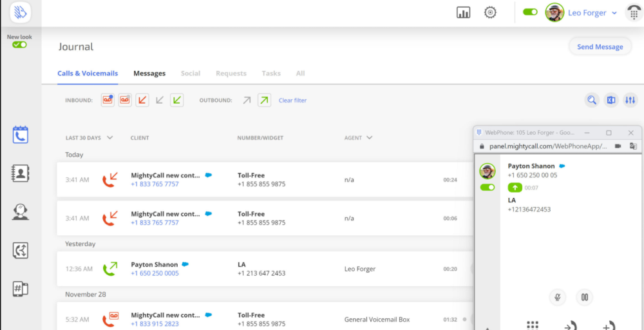Open the settings gear icon
The height and width of the screenshot is (330, 644).
[490, 13]
